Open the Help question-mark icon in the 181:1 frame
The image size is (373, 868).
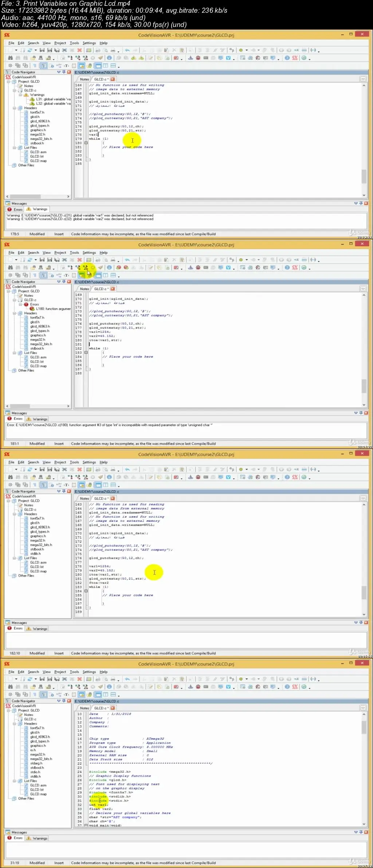pos(287,268)
